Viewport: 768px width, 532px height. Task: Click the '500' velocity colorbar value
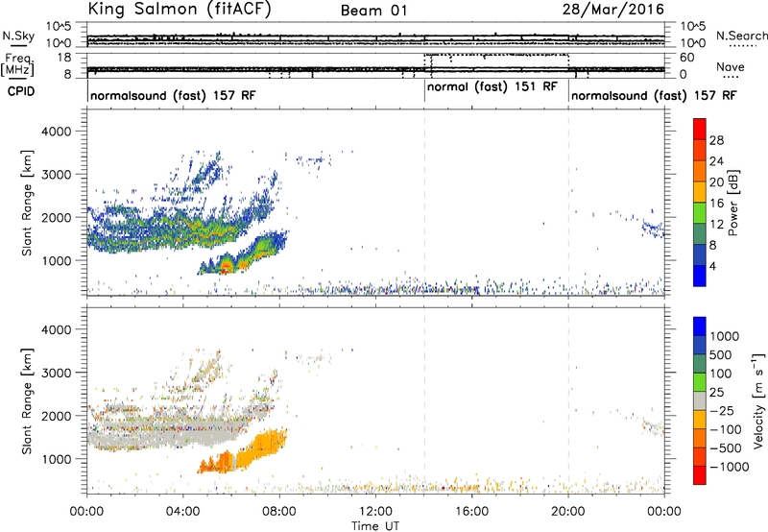click(x=721, y=355)
